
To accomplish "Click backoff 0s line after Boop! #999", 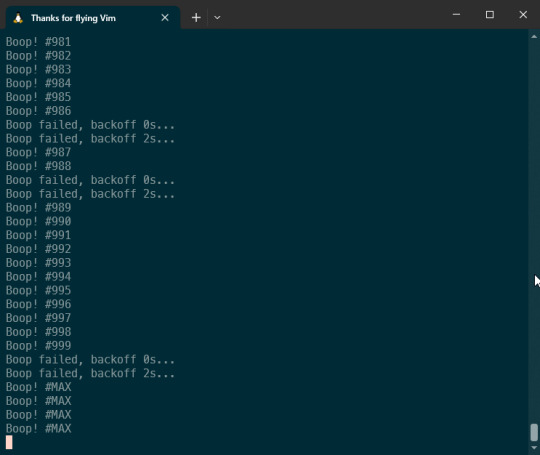I will 90,360.
